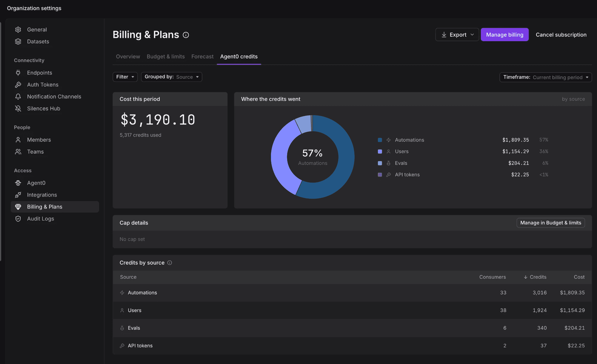
Task: Click the Billing & Plans diamond icon
Action: [x=18, y=207]
